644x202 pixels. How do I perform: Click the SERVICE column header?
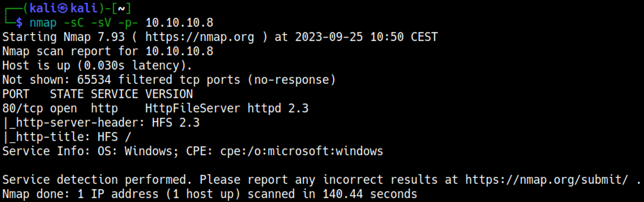click(x=114, y=94)
